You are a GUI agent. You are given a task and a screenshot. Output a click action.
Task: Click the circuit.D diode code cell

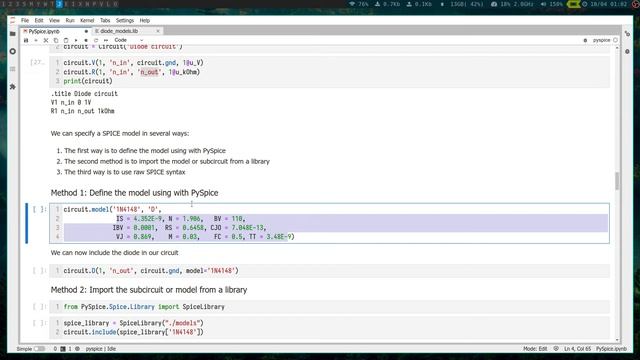pos(329,271)
